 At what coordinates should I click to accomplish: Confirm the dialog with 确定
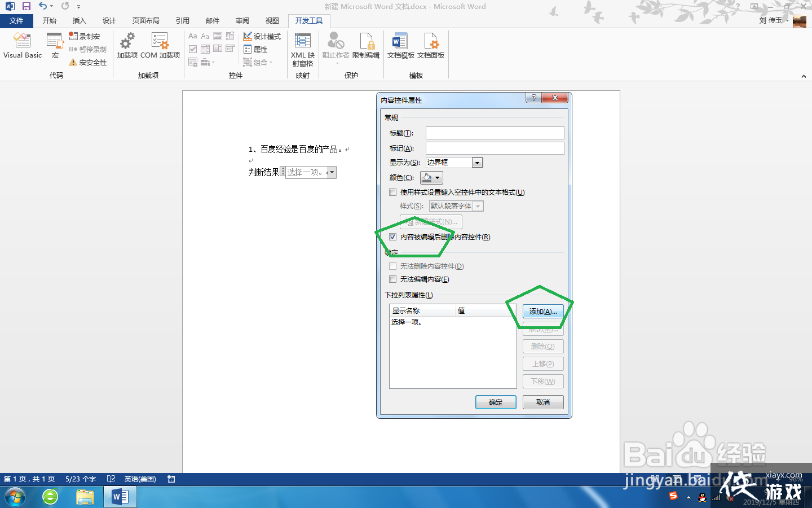point(496,402)
